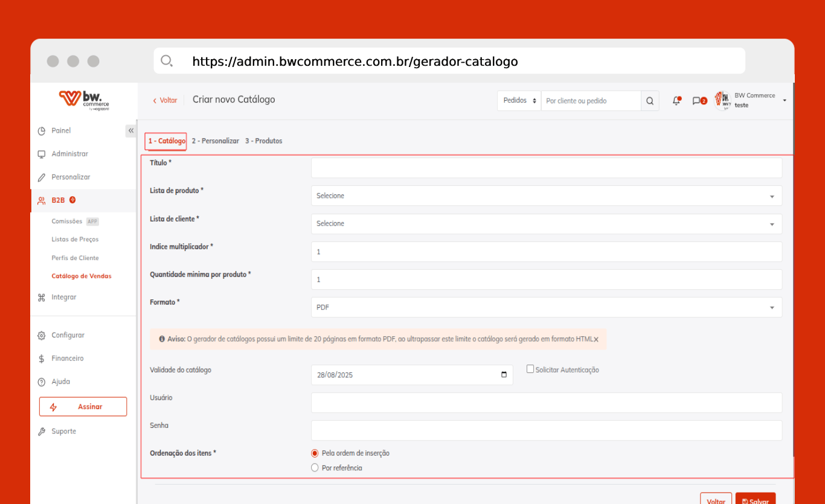Open the Administrar menu
Image resolution: width=825 pixels, height=504 pixels.
(x=69, y=154)
